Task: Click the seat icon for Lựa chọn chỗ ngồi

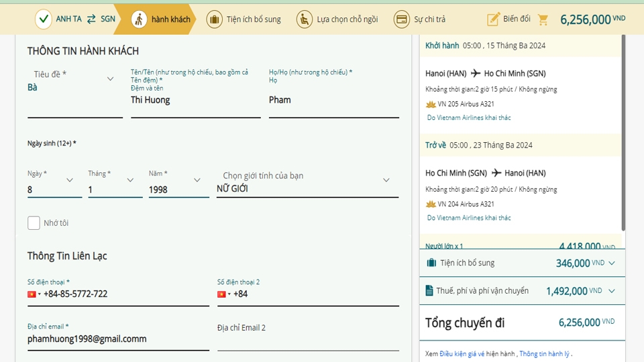Action: [x=305, y=19]
